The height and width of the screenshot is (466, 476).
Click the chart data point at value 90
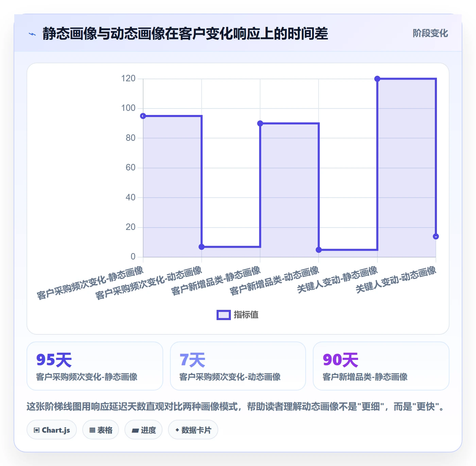pyautogui.click(x=260, y=123)
